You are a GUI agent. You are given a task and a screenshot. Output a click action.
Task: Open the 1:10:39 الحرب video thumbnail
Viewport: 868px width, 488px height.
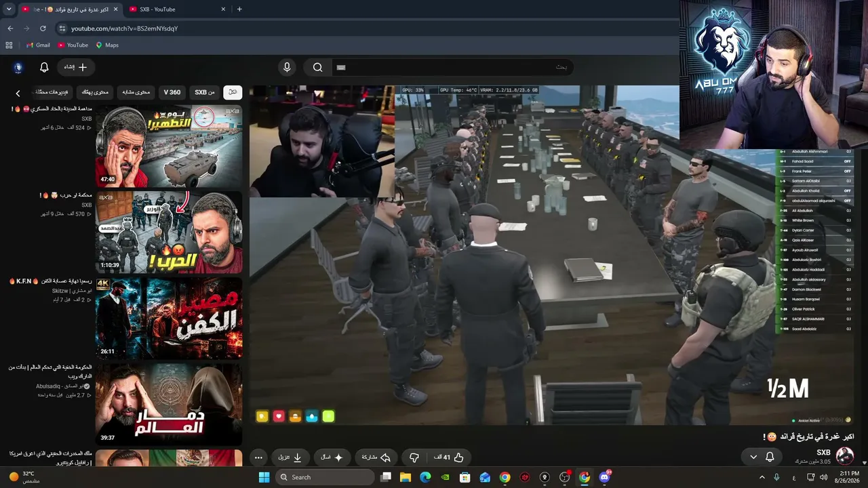169,232
